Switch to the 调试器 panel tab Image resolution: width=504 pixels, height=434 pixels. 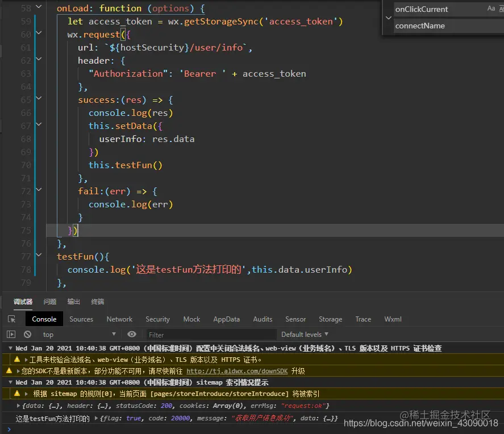click(x=23, y=302)
